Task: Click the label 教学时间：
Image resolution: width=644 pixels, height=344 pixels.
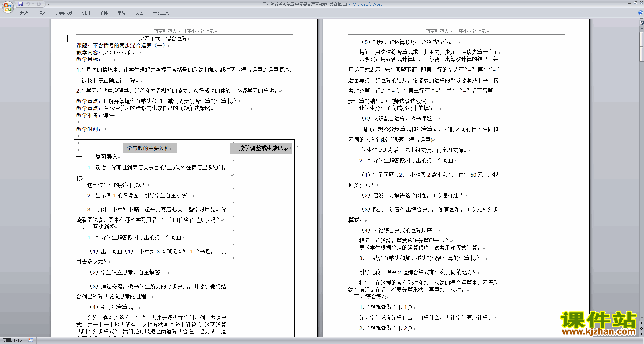Action: click(89, 129)
